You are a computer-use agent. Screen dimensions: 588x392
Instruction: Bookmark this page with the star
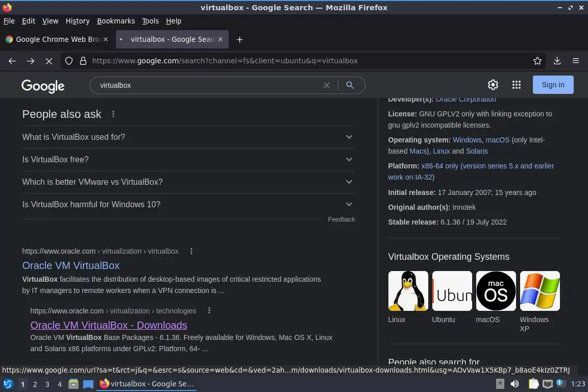(537, 61)
